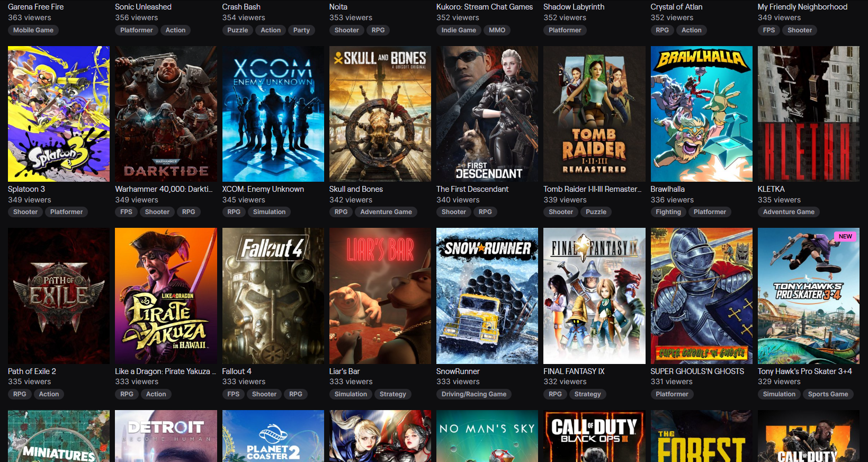
Task: Click the 340 viewers text under The First Descendant
Action: (458, 200)
